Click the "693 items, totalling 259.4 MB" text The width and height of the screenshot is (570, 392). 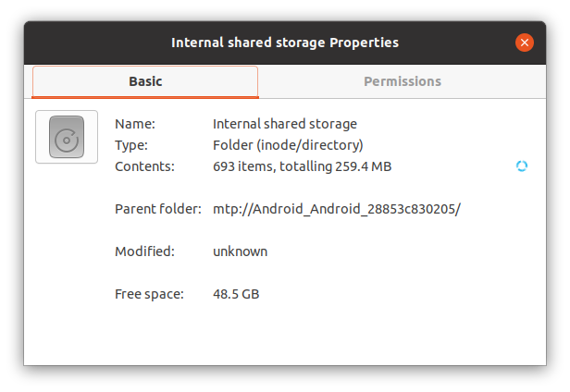coord(302,166)
